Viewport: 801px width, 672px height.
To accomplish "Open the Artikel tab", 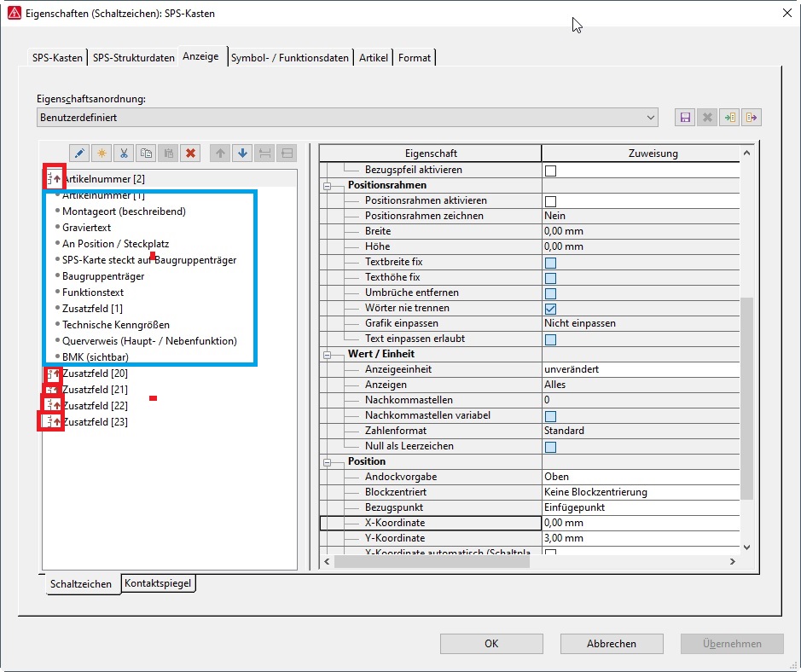I will point(374,58).
